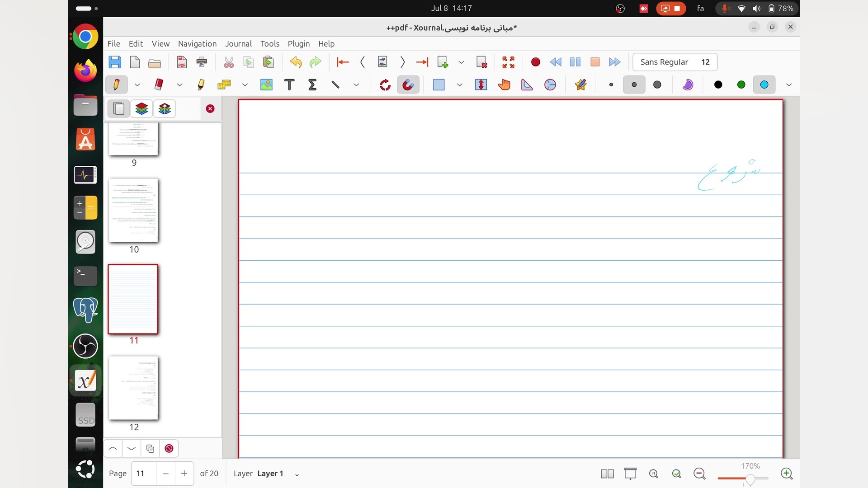The image size is (868, 488).
Task: Expand the Pen tool options dropdown
Action: [137, 84]
